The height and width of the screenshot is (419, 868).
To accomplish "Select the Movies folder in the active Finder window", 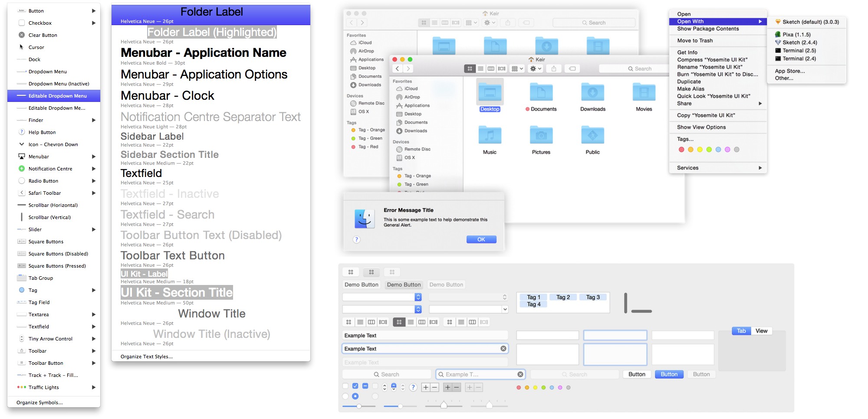I will pos(644,92).
